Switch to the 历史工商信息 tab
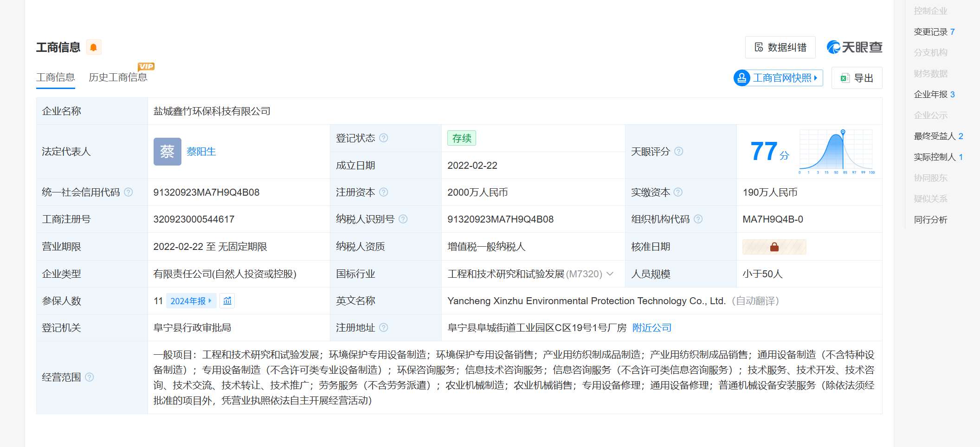Screen dimensions: 980x447 click(x=118, y=77)
